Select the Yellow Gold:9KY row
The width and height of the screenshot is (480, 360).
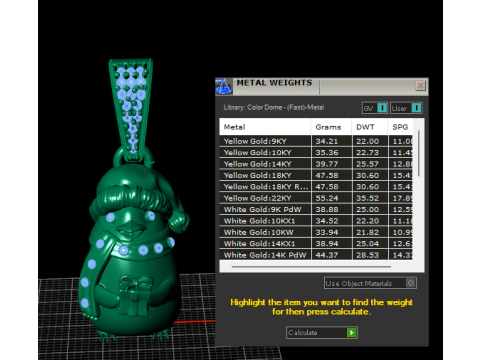(x=316, y=141)
